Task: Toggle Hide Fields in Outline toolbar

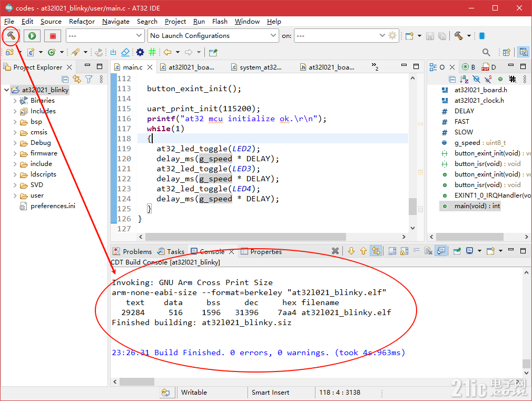Action: tap(476, 80)
